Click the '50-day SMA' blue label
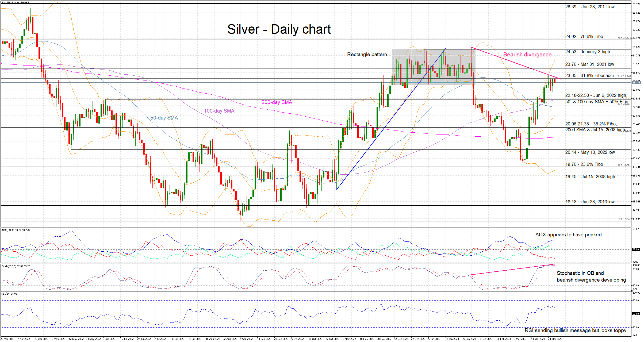The height and width of the screenshot is (342, 644). click(164, 118)
